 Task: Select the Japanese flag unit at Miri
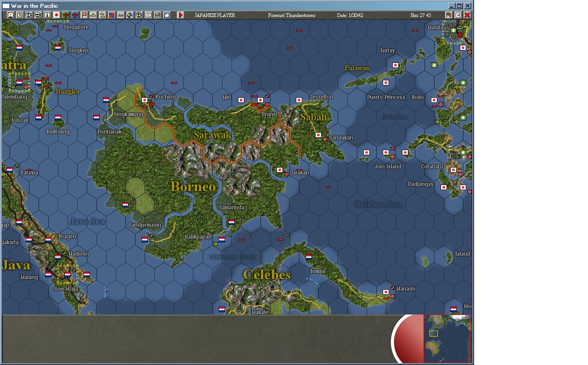point(241,100)
